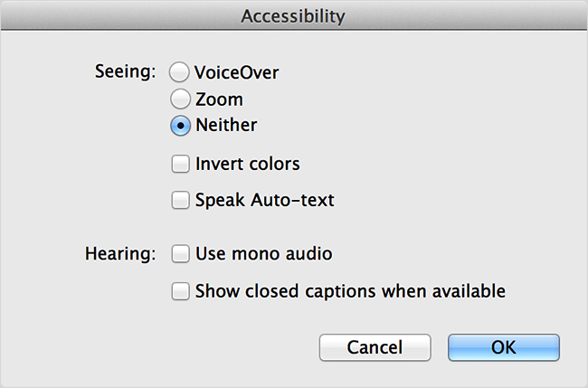
Task: Choose the Zoom radio button
Action: click(180, 99)
